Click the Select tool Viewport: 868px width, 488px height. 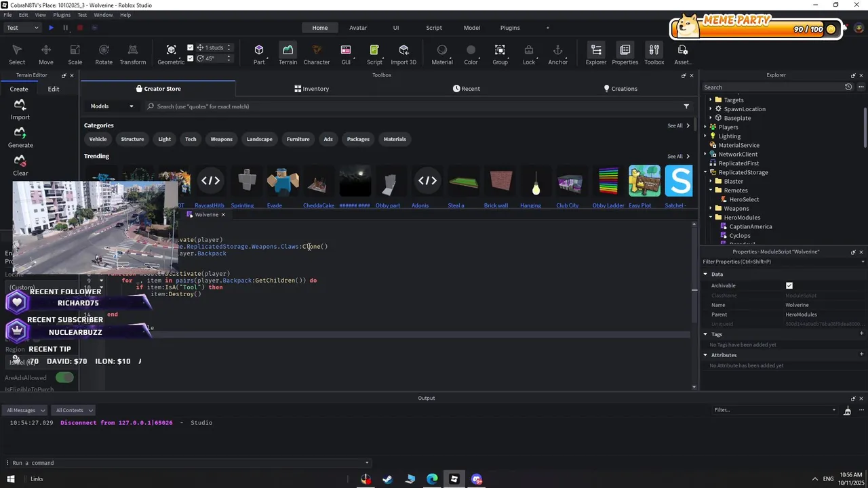click(x=17, y=54)
